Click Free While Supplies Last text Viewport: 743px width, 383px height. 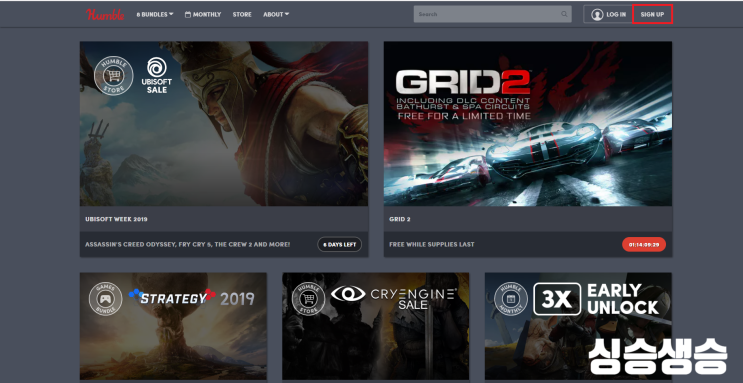tap(432, 245)
